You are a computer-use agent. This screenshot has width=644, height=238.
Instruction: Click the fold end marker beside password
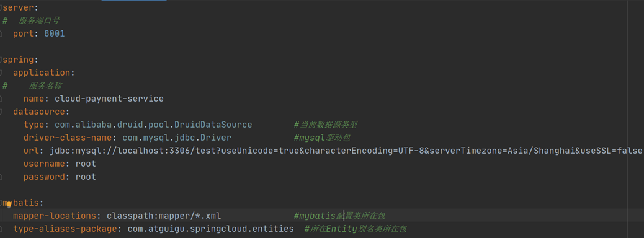1,177
